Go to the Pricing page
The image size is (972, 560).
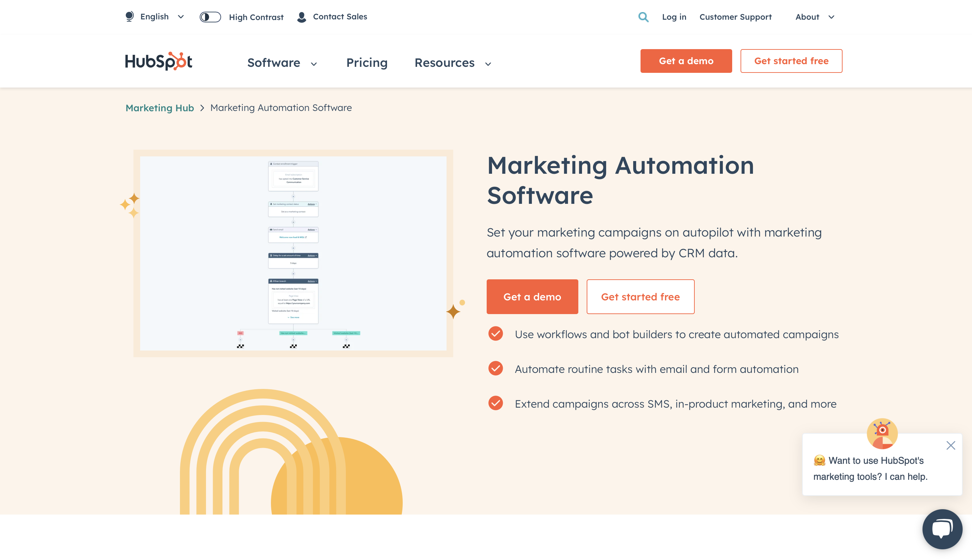click(x=367, y=63)
